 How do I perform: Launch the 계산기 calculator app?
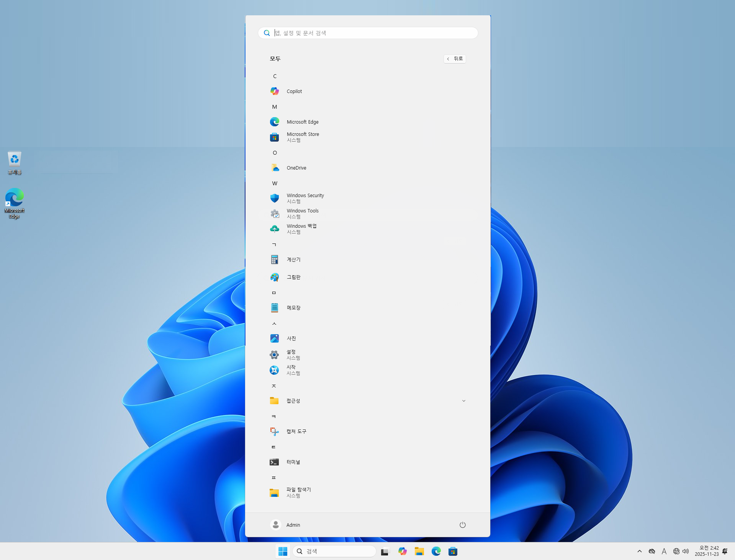(x=368, y=260)
